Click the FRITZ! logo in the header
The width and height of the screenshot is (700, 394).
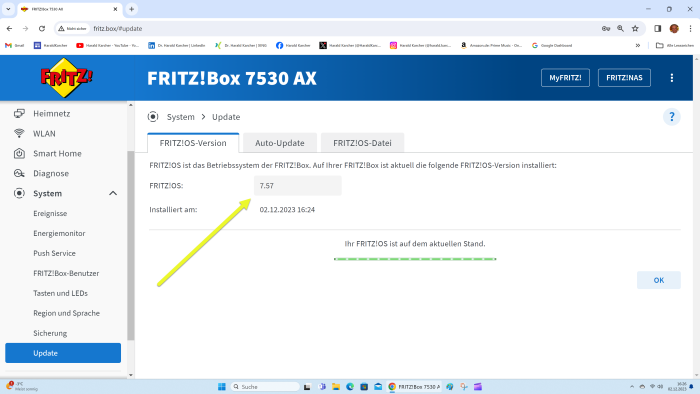(66, 78)
